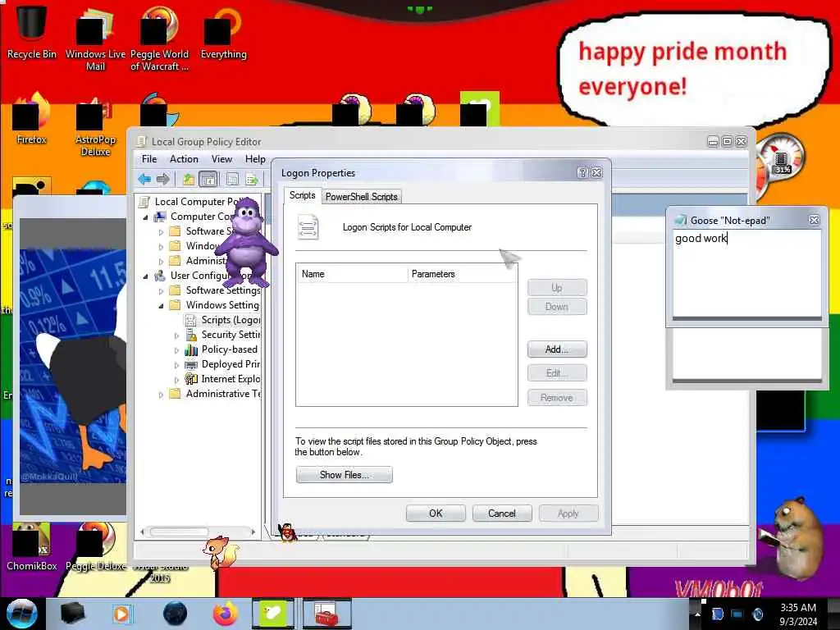The width and height of the screenshot is (840, 630).
Task: Open Peggle Deluxe desktop icon
Action: pos(95,547)
